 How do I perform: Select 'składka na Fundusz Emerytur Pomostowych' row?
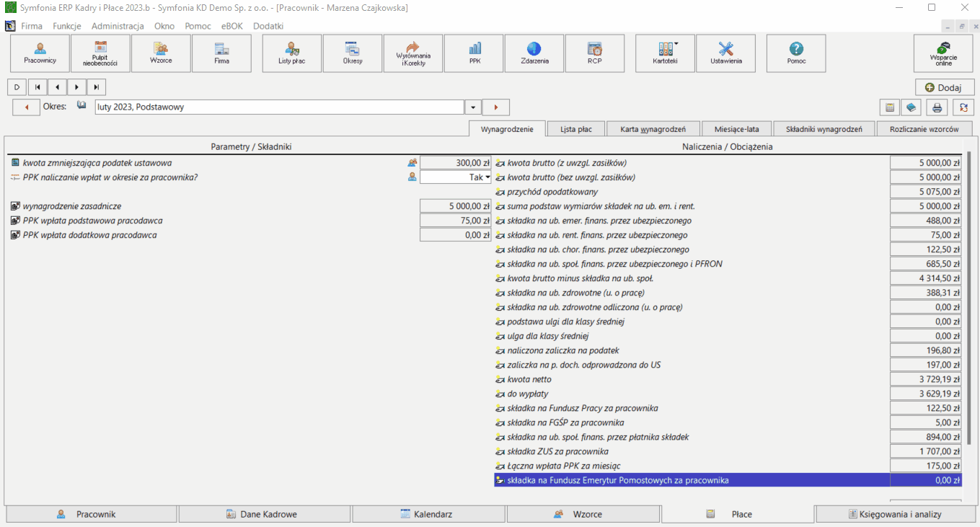(728, 480)
